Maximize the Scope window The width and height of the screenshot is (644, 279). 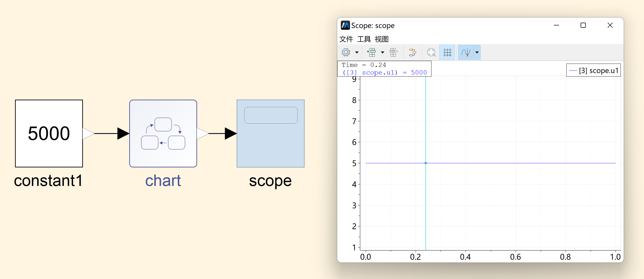583,25
